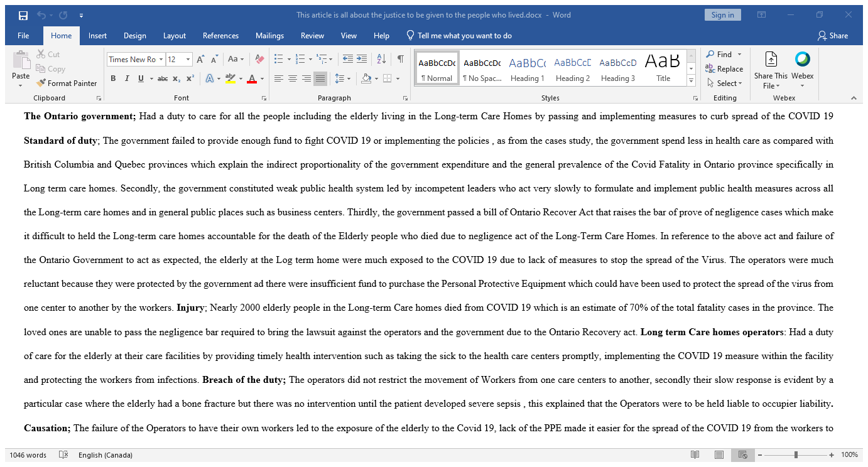868x467 pixels.
Task: Increase paragraph indent
Action: pyautogui.click(x=362, y=60)
